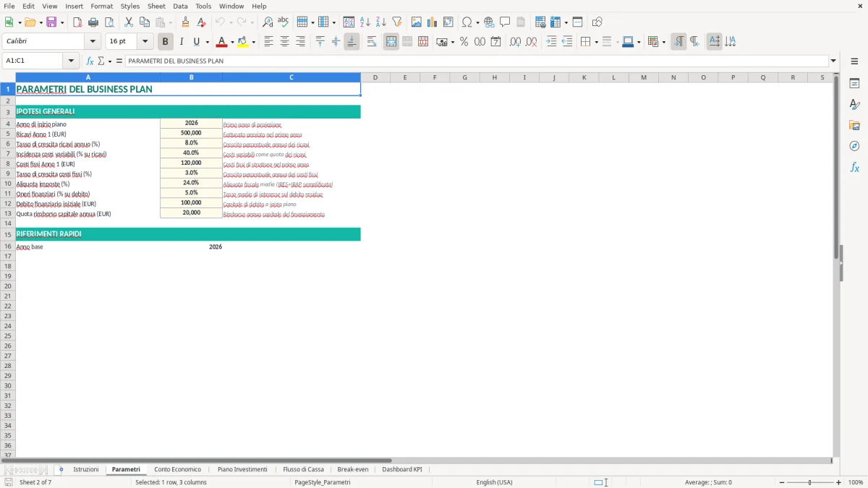The width and height of the screenshot is (868, 488).
Task: Click the Cut scissors icon
Action: [x=129, y=22]
